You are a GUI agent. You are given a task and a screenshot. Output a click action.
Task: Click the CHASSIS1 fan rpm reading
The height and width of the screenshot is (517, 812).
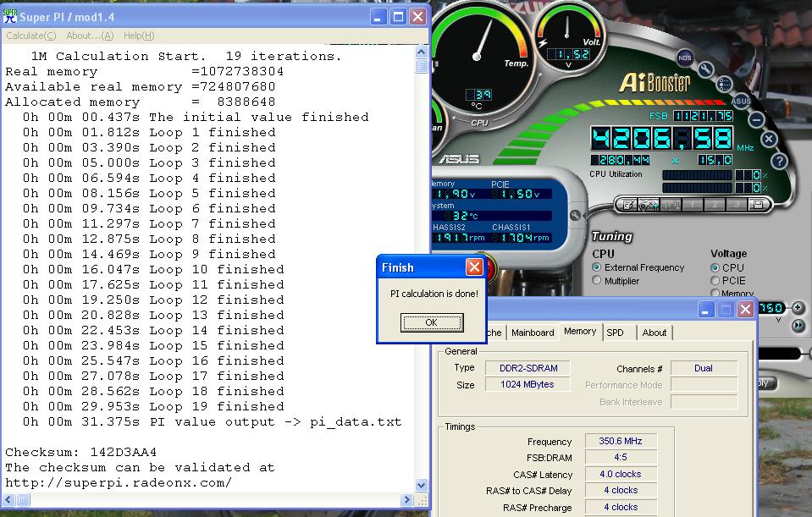(522, 238)
